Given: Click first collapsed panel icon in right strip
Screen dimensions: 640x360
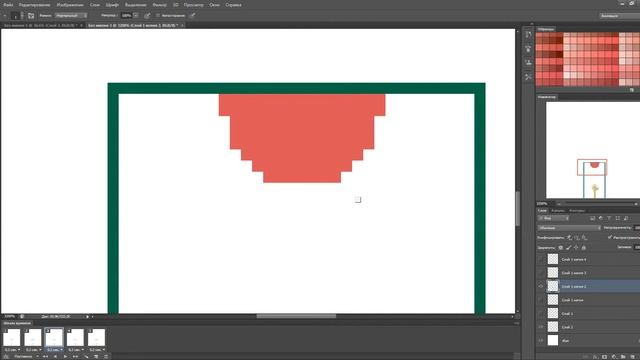Looking at the screenshot, I should coord(529,35).
